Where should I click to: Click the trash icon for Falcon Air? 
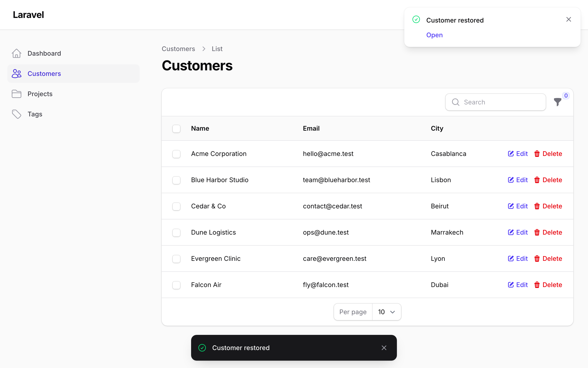(537, 285)
